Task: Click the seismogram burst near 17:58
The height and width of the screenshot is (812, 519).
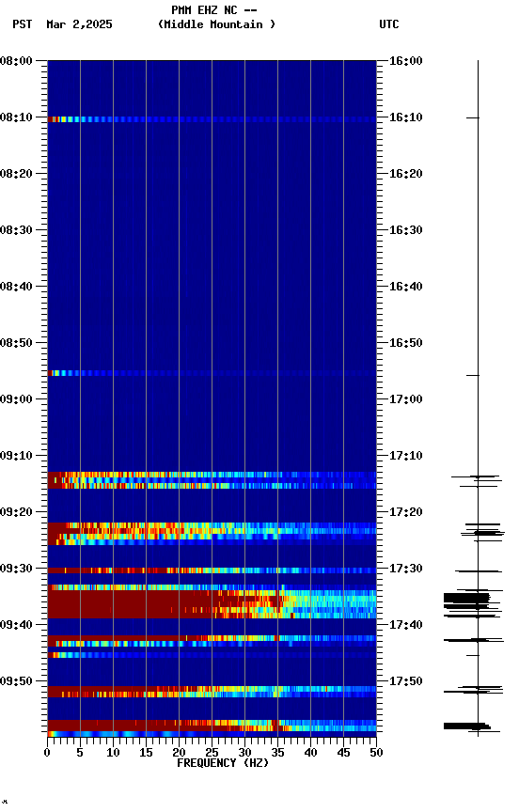Action: click(x=466, y=726)
